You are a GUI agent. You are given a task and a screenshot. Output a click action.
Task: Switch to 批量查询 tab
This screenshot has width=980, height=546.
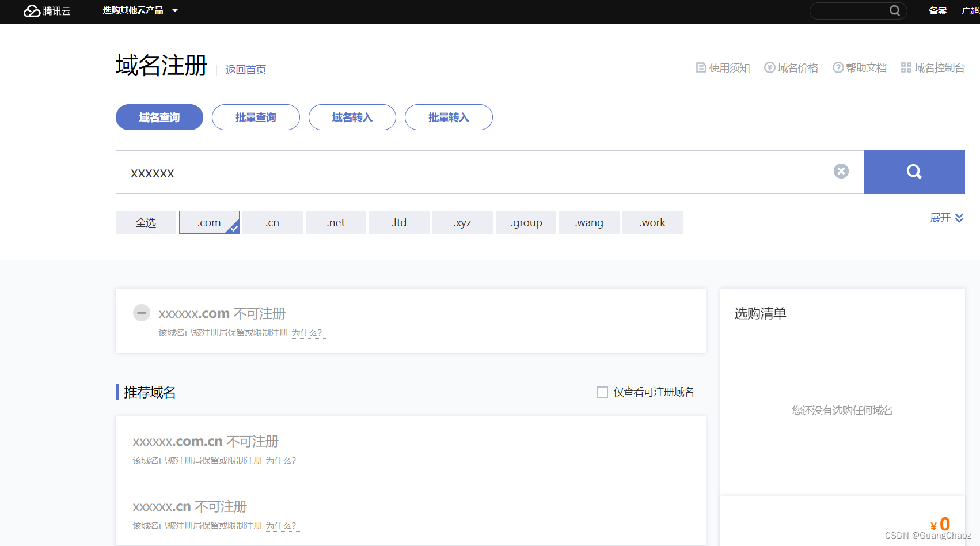[256, 117]
